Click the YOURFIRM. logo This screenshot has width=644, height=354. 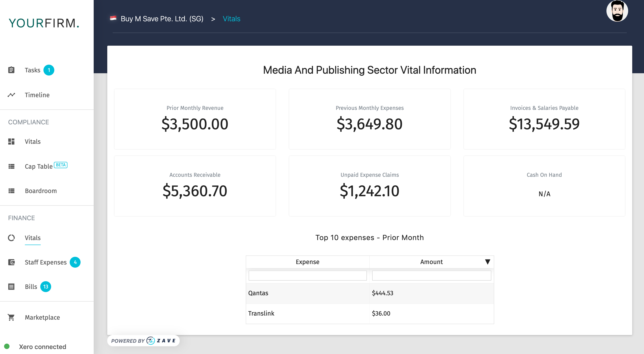click(44, 23)
